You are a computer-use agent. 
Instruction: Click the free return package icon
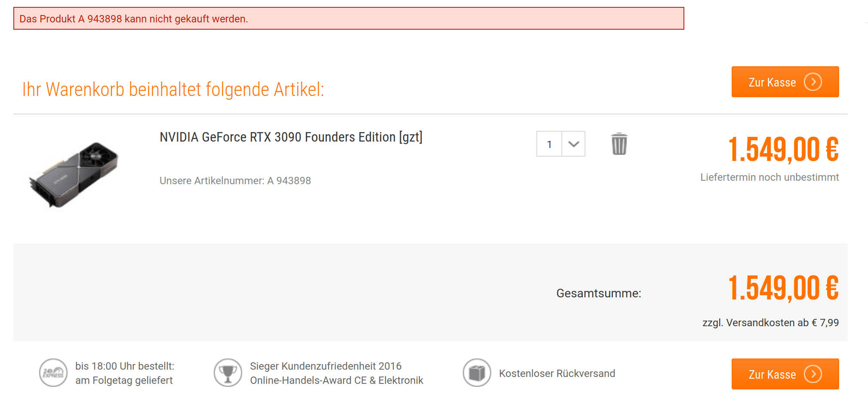click(477, 373)
